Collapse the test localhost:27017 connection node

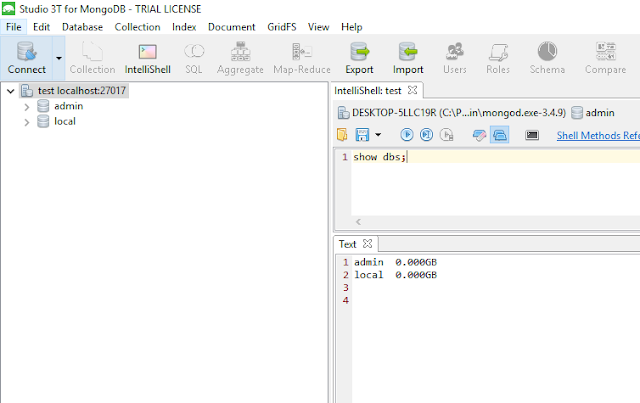11,91
